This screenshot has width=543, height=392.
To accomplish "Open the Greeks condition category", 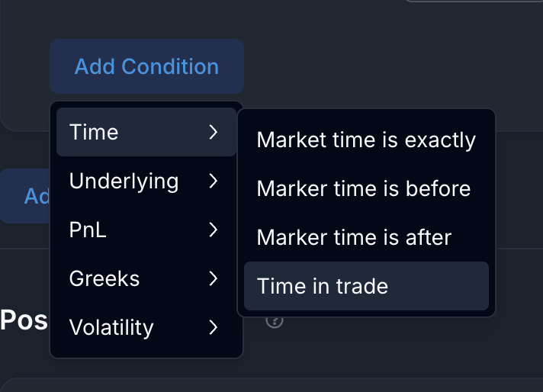I will [104, 279].
